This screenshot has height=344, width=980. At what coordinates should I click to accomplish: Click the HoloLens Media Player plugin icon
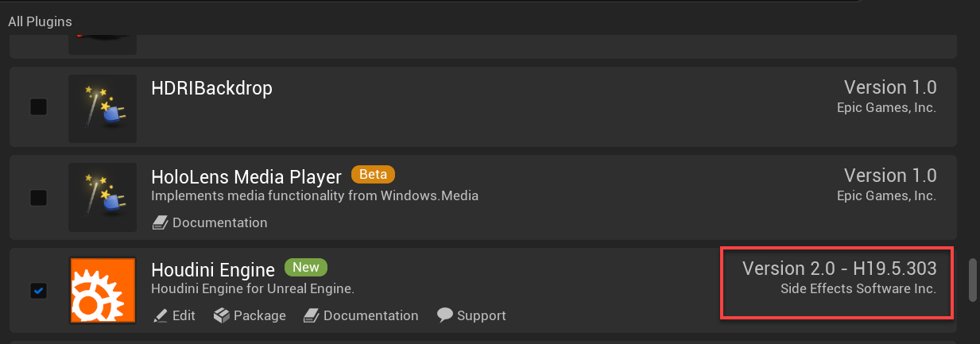point(103,197)
